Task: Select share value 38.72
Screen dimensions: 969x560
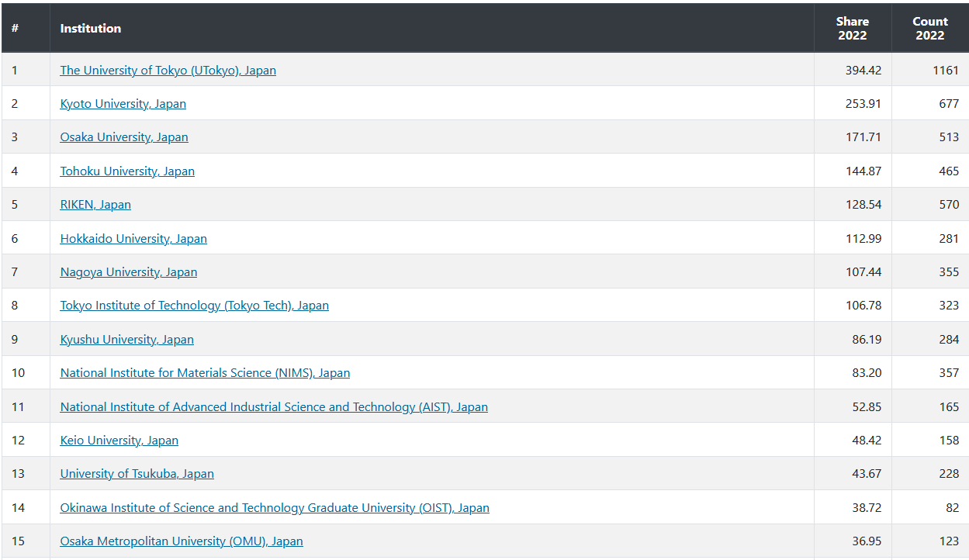Action: click(x=867, y=508)
